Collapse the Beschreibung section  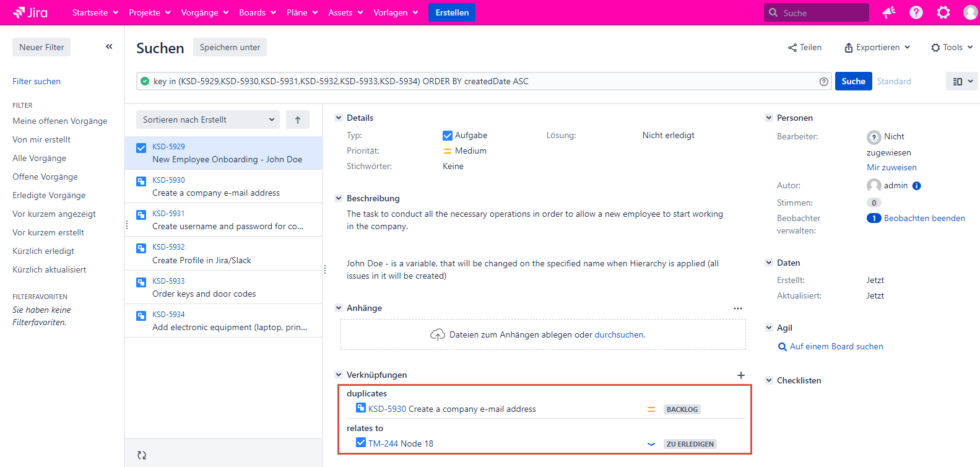[x=339, y=198]
